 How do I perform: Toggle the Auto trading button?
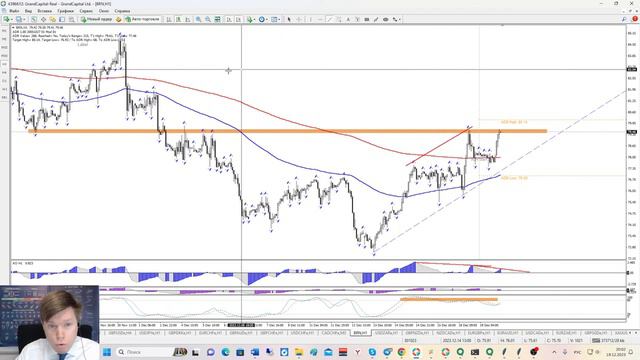[x=143, y=19]
